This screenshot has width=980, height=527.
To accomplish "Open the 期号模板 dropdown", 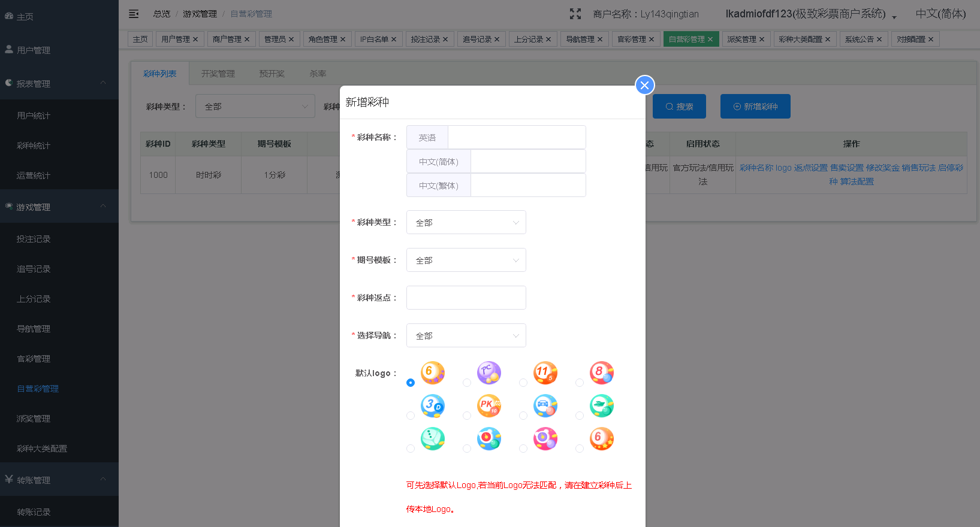I will (466, 260).
